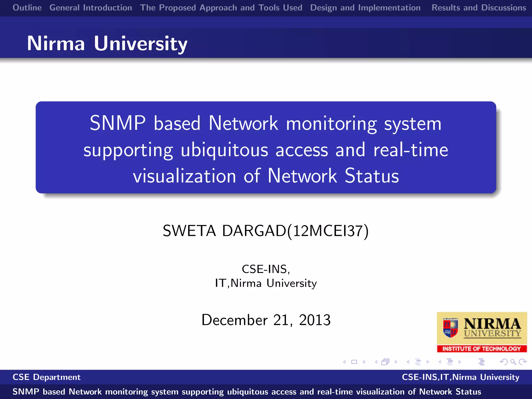Click the search magnifier icon
Image resolution: width=532 pixels, height=399 pixels.
click(x=513, y=362)
